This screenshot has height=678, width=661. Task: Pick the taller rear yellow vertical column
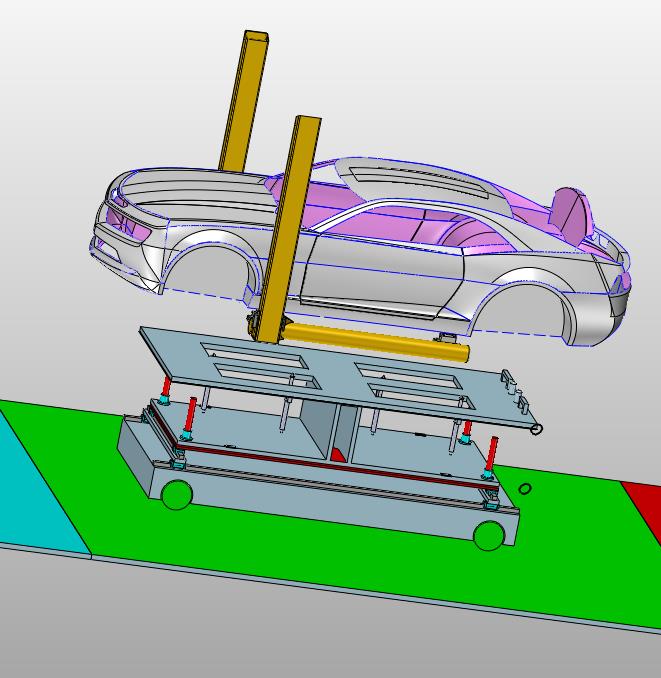click(x=244, y=100)
